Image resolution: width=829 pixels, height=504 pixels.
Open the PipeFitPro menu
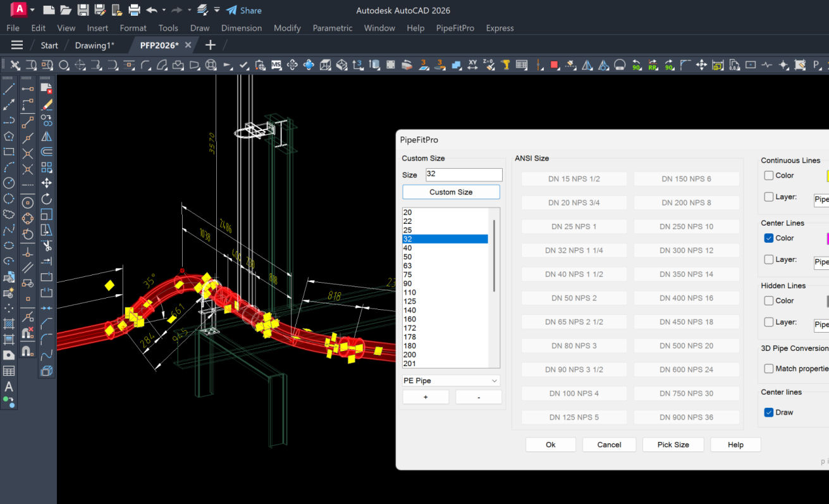[x=455, y=28]
